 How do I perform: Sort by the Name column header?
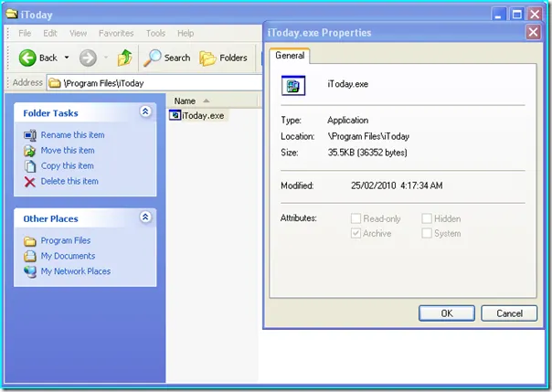click(212, 101)
